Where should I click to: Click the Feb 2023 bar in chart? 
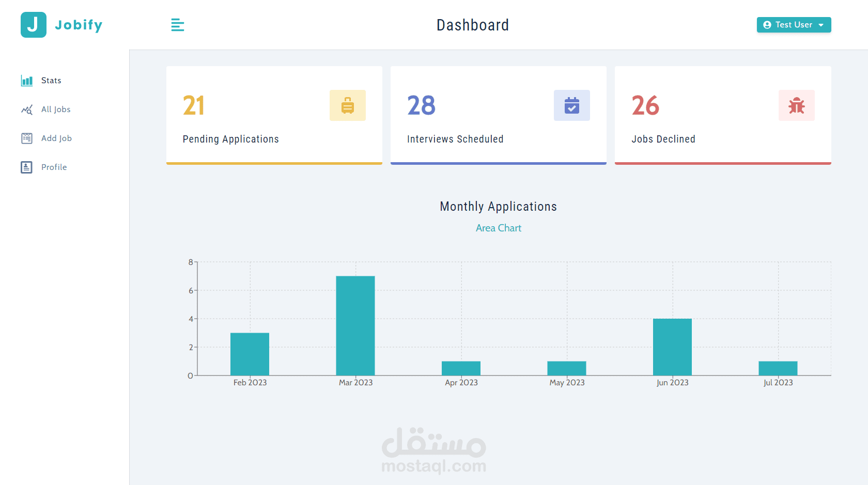tap(250, 354)
